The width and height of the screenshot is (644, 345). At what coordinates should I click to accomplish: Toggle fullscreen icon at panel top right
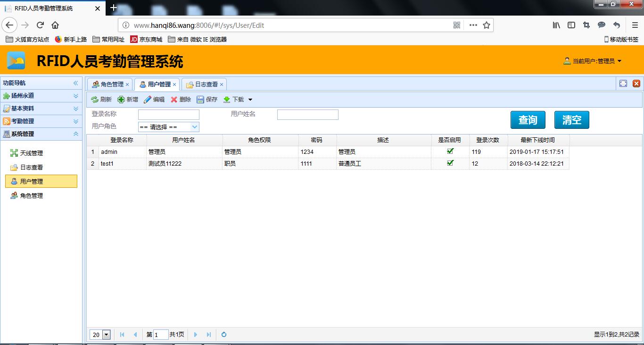(623, 84)
